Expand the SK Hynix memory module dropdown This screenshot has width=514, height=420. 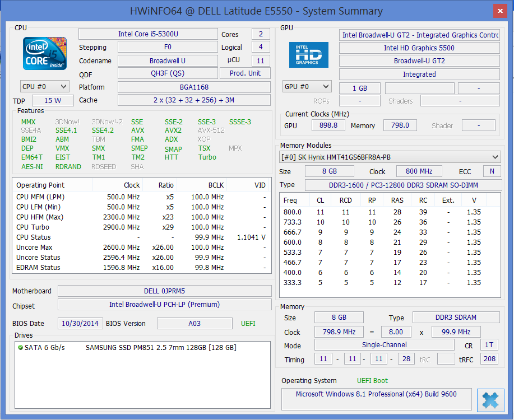(x=390, y=157)
